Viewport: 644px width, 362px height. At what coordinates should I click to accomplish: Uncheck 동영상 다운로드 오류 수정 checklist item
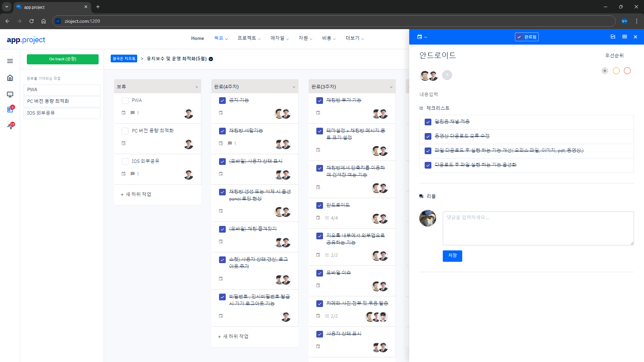pyautogui.click(x=428, y=136)
